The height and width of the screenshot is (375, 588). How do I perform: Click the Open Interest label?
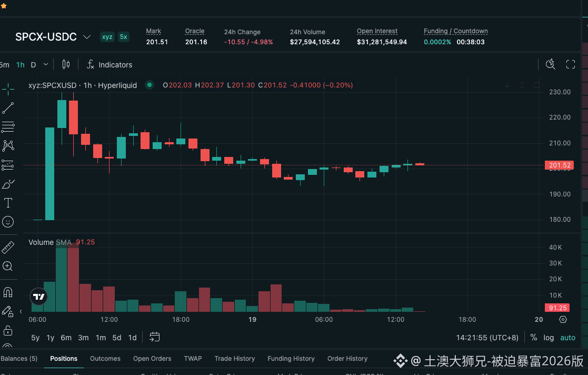[x=377, y=31]
